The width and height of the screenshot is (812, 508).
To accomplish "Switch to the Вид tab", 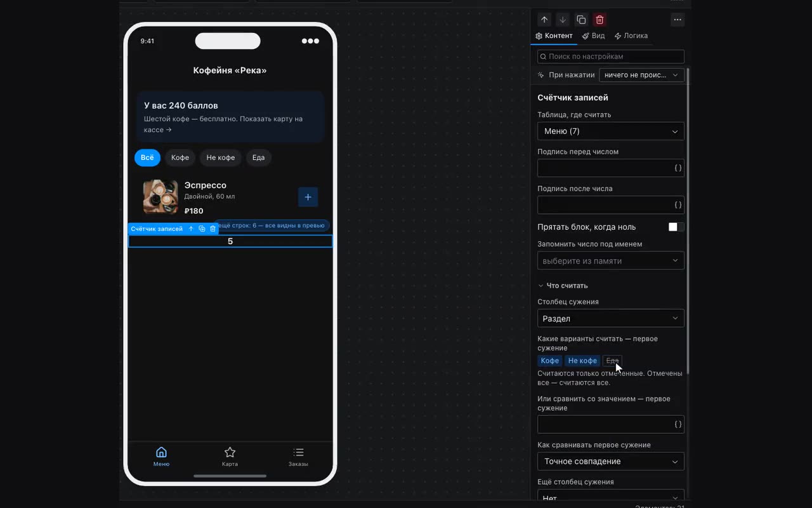I will pyautogui.click(x=594, y=36).
